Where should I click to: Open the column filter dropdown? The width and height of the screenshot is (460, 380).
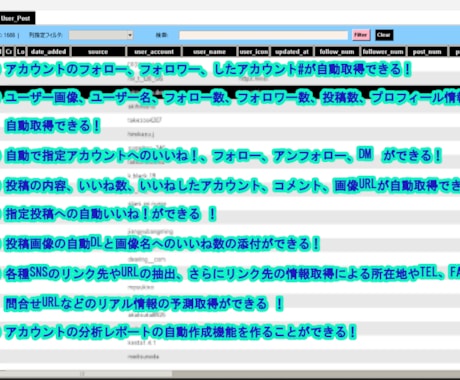pos(101,35)
